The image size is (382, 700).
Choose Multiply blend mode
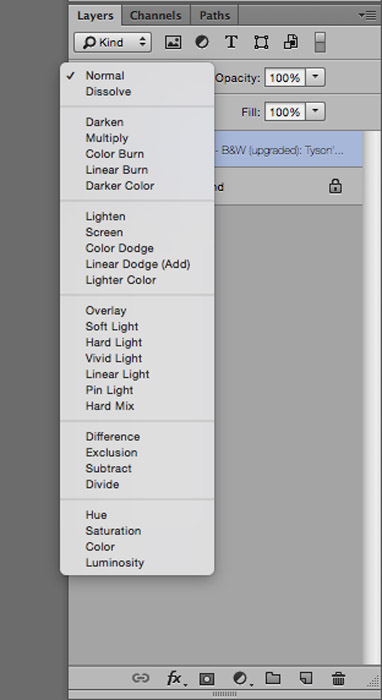pos(107,138)
